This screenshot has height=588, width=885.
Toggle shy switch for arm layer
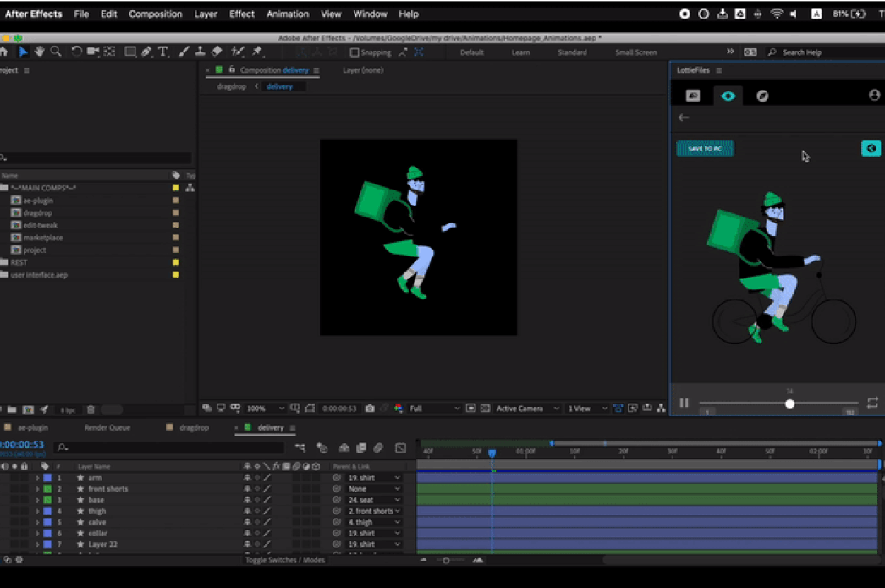[x=247, y=477]
